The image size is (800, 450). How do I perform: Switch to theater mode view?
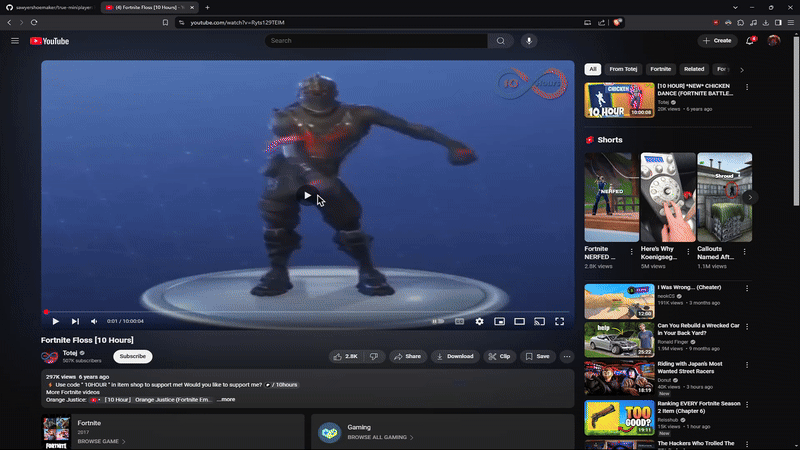519,321
